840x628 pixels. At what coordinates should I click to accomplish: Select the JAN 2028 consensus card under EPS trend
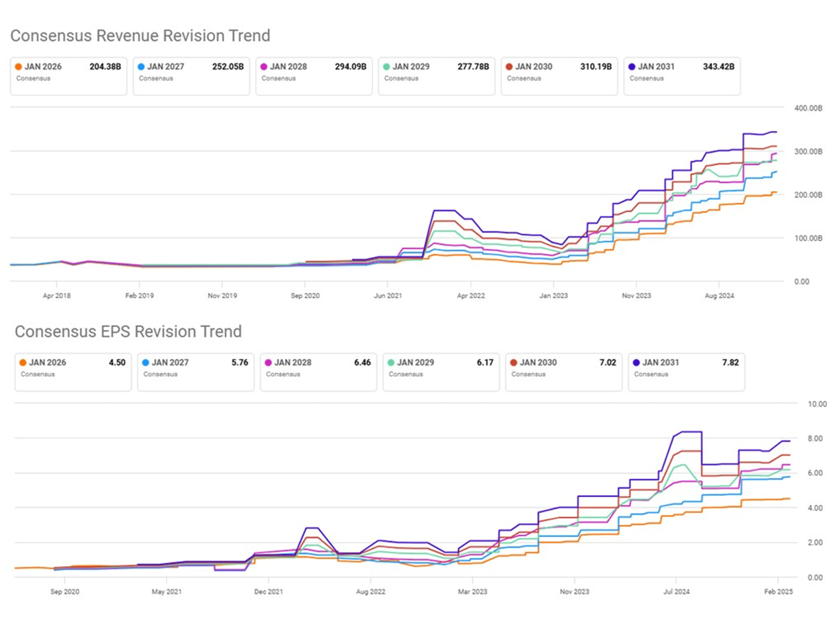pos(319,372)
